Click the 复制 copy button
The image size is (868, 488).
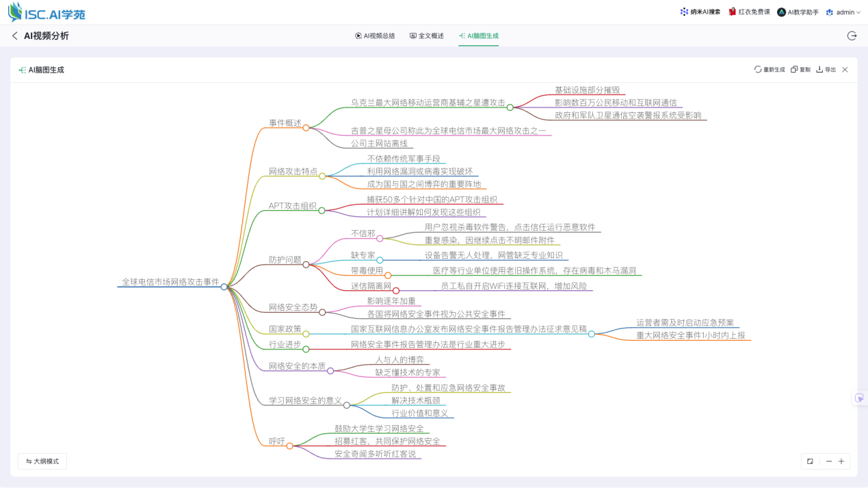(x=800, y=70)
